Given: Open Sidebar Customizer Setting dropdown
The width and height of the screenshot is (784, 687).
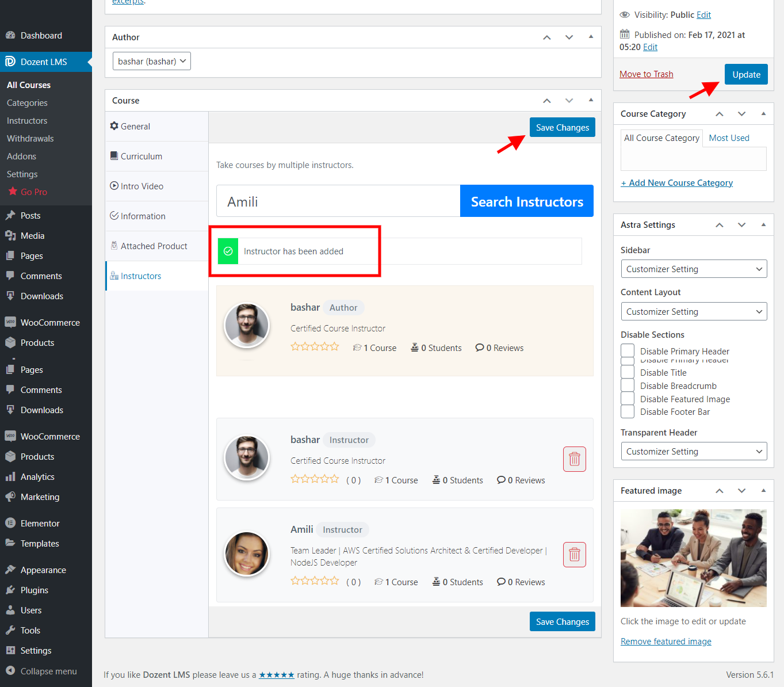Looking at the screenshot, I should tap(694, 269).
